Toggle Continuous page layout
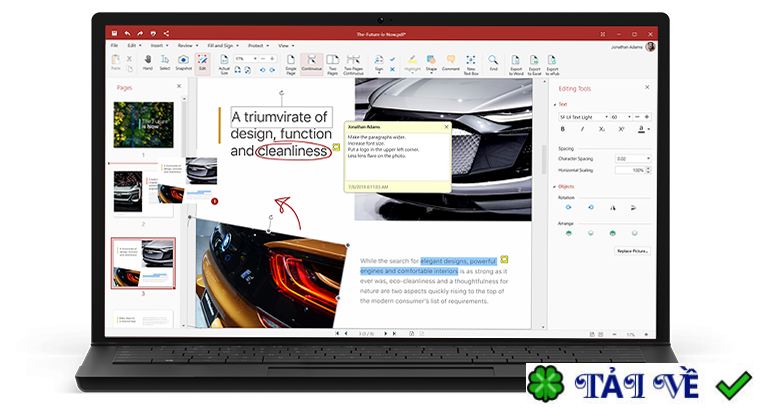 (x=312, y=63)
